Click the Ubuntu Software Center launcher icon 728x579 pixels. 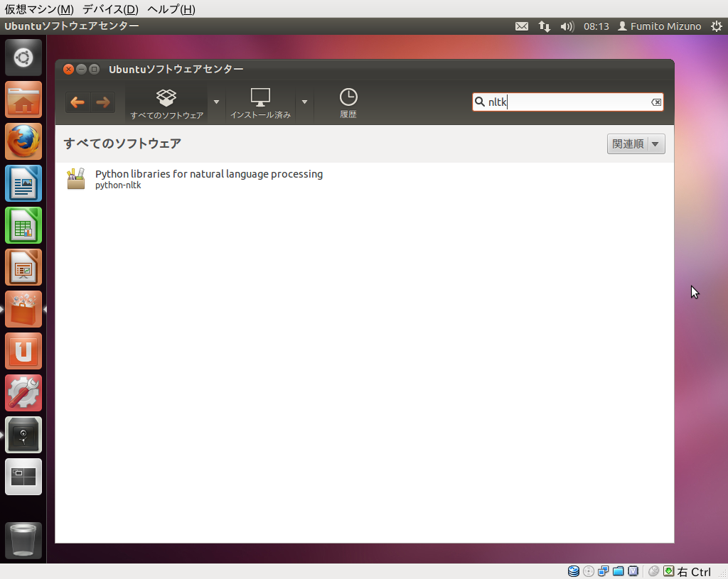[x=23, y=309]
